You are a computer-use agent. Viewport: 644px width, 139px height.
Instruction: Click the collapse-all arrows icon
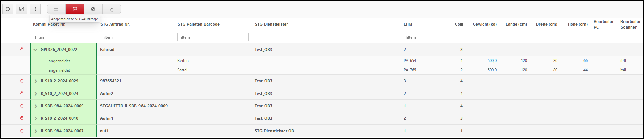22,9
